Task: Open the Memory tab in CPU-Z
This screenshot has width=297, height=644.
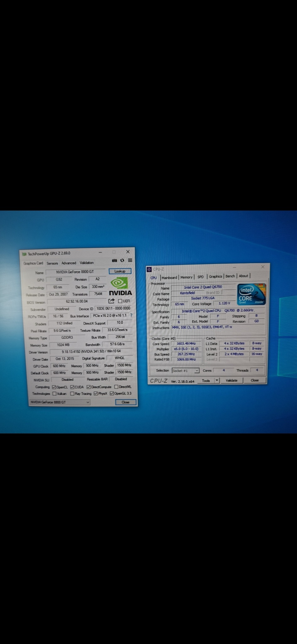Action: (x=186, y=277)
